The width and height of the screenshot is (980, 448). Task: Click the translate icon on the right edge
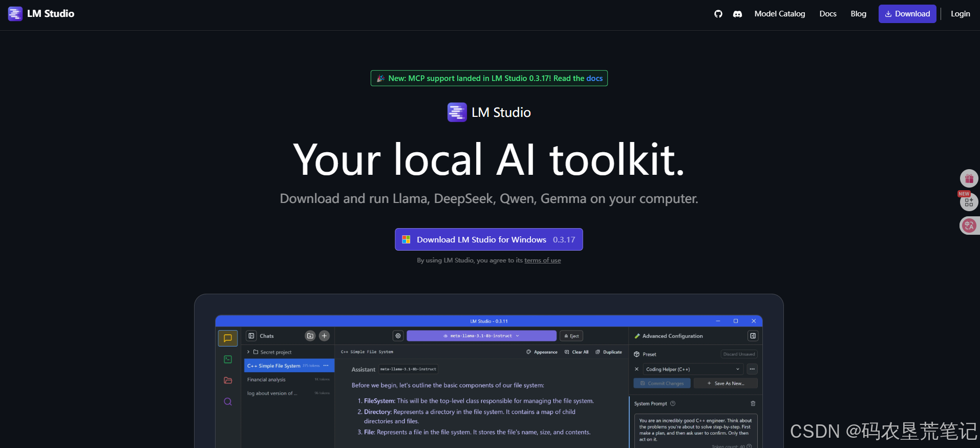tap(969, 226)
